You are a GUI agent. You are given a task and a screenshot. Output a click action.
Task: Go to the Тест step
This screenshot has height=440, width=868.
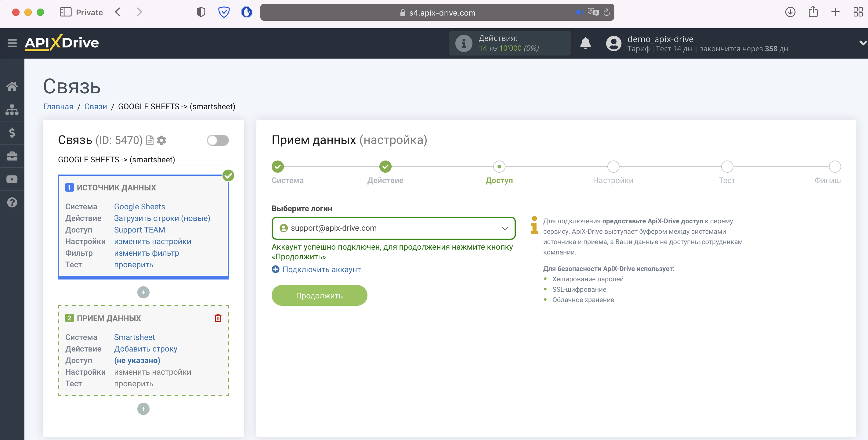point(727,166)
